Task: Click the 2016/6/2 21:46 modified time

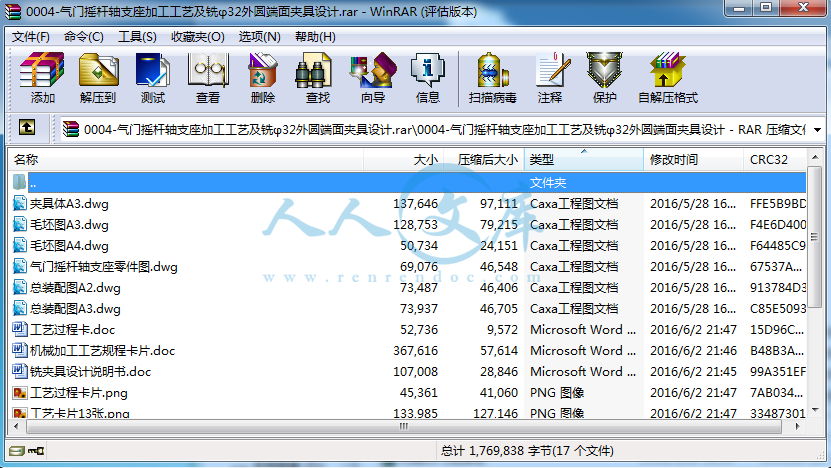Action: tap(693, 351)
